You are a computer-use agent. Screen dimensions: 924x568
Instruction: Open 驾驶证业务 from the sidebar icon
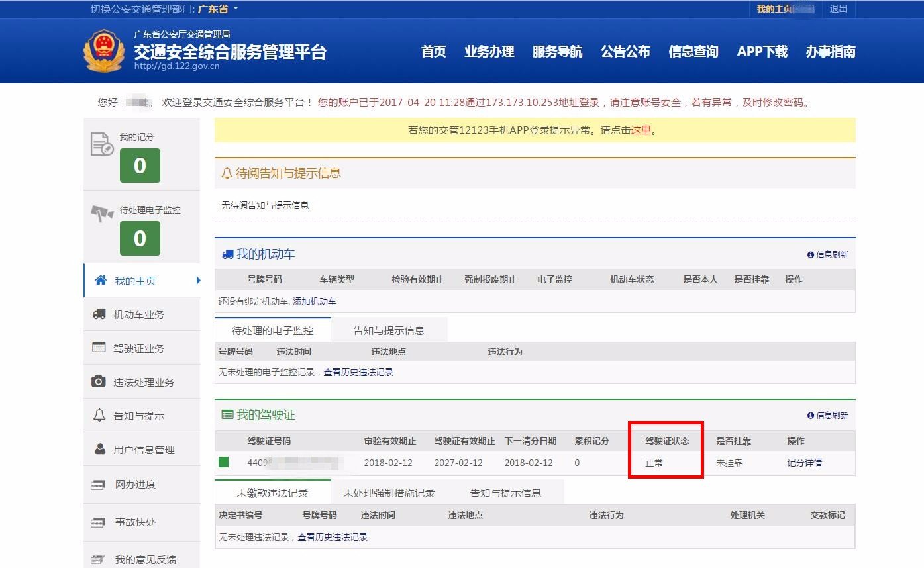click(x=99, y=348)
